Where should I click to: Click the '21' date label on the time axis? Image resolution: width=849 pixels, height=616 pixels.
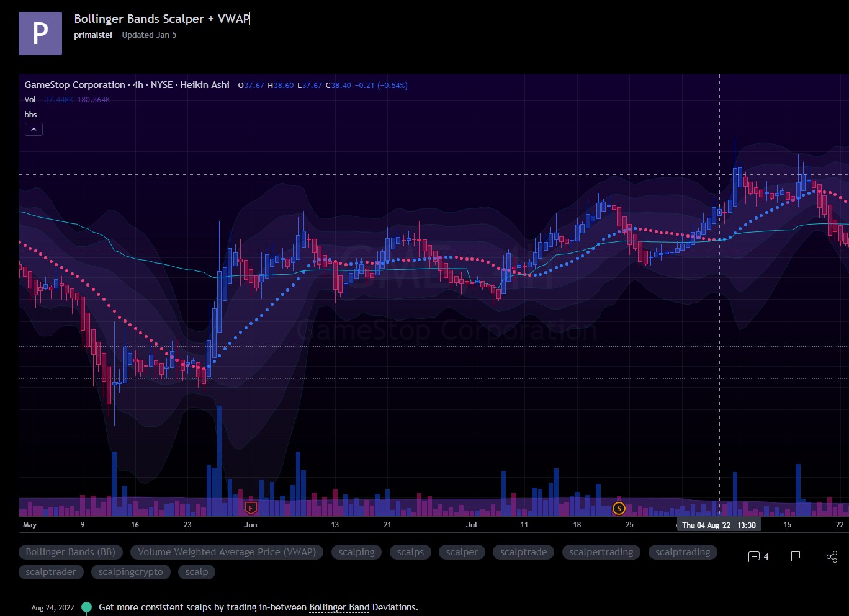(x=387, y=525)
